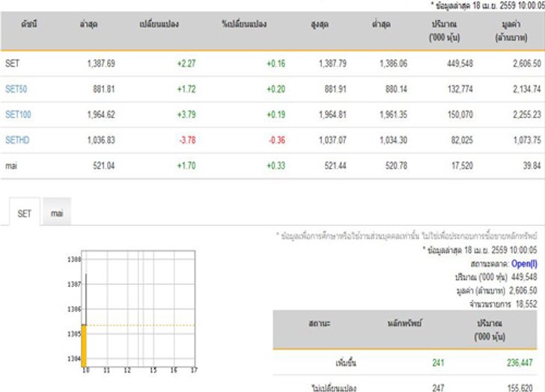Click the SET intraday chart
Image resolution: width=545 pixels, height=392 pixels.
[x=138, y=308]
